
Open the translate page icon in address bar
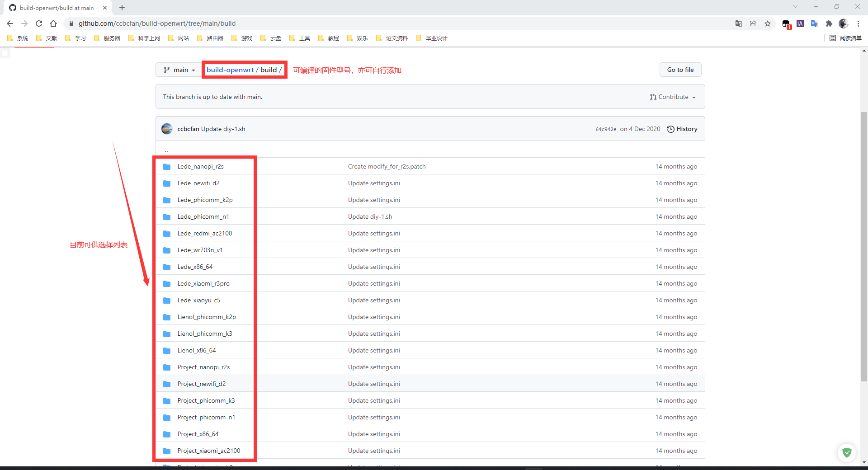point(739,23)
